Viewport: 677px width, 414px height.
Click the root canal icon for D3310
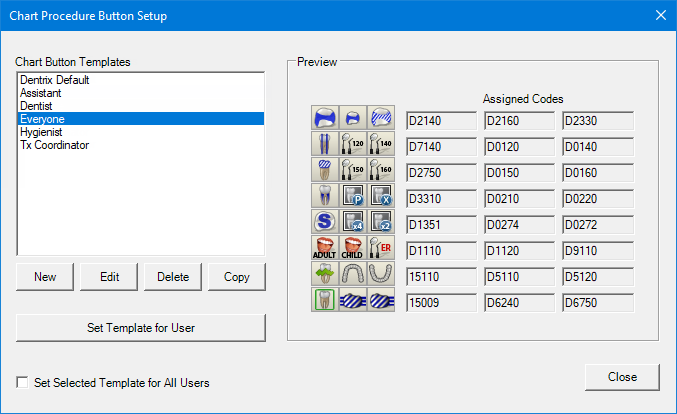coord(325,195)
